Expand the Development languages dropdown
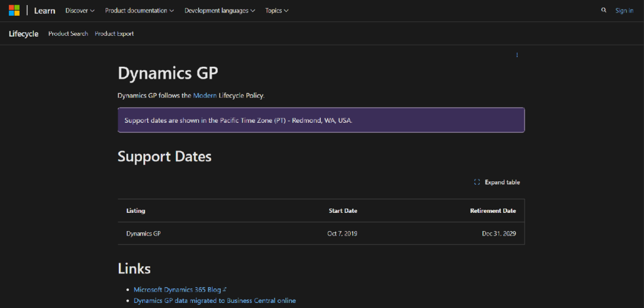Screen dimensions: 644x308 pos(219,11)
